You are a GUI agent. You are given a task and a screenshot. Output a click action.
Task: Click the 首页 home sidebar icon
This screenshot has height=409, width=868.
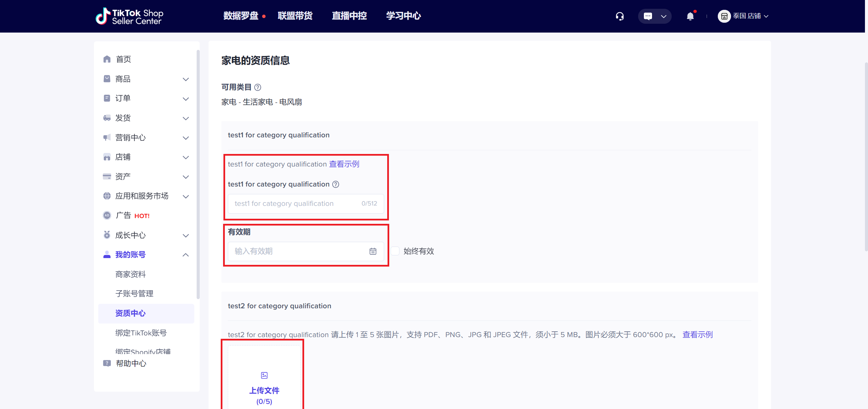[x=107, y=59]
